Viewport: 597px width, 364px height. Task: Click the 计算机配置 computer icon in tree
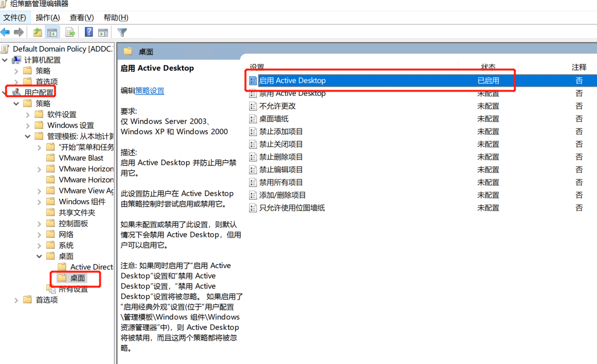tap(16, 60)
